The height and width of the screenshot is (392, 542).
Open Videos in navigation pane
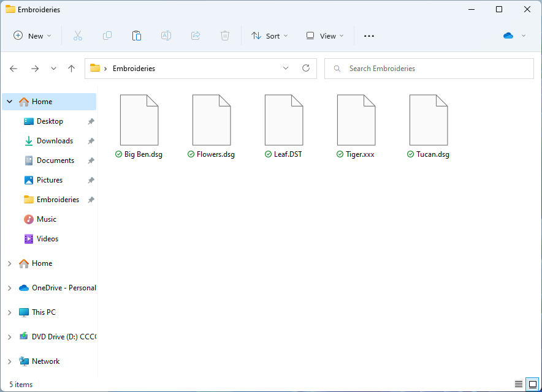click(x=47, y=239)
